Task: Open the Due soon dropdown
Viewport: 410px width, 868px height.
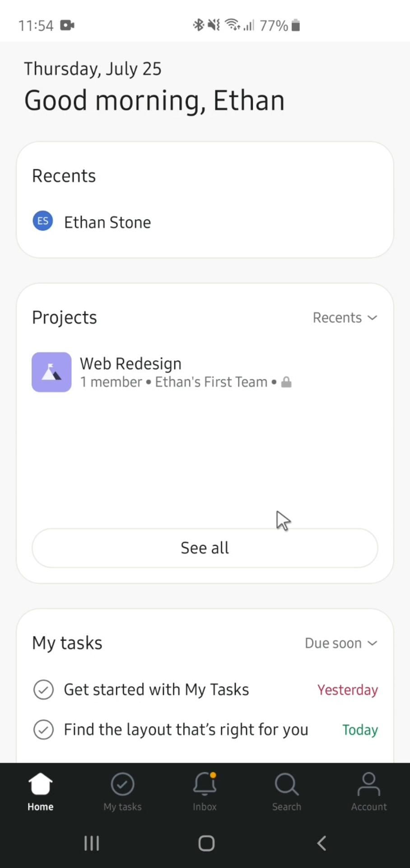Action: pyautogui.click(x=341, y=643)
